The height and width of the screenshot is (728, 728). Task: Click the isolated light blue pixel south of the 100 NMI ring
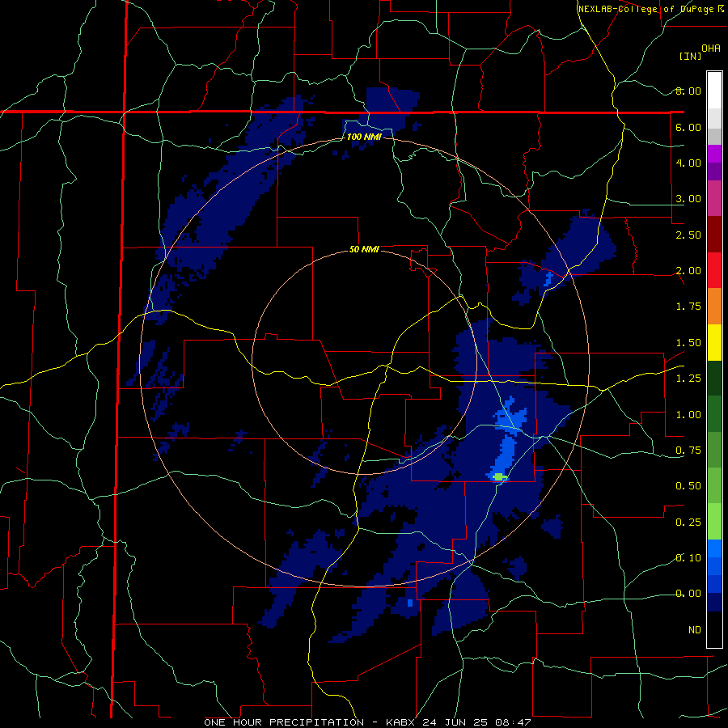410,603
